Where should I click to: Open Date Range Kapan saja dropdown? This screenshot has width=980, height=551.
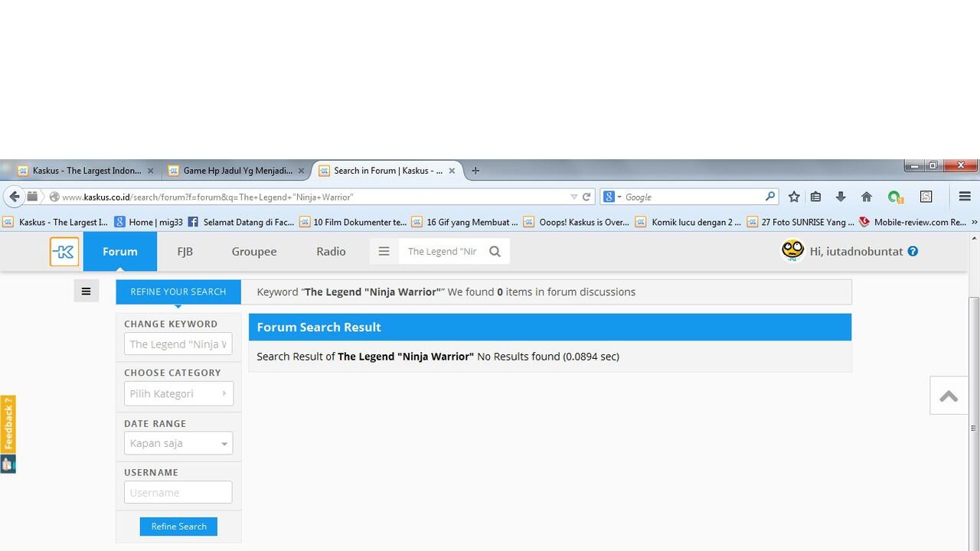click(178, 443)
